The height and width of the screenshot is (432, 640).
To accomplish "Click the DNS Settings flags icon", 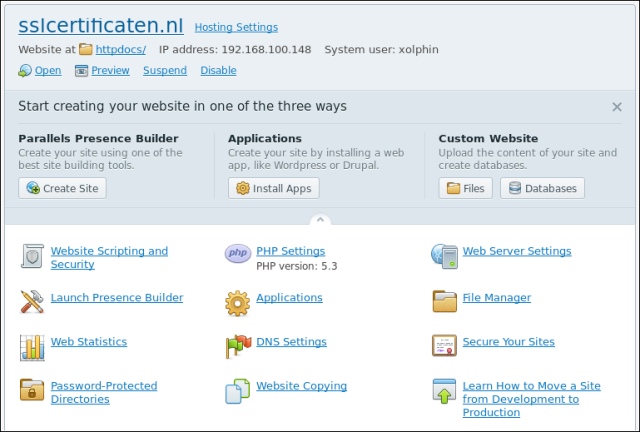I will (x=238, y=346).
